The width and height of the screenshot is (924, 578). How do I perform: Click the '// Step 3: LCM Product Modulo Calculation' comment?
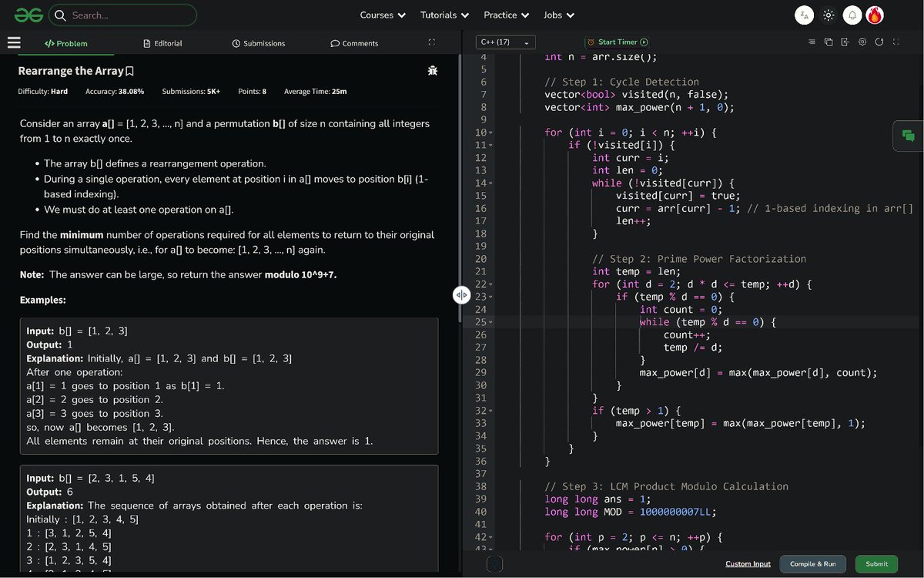point(666,486)
